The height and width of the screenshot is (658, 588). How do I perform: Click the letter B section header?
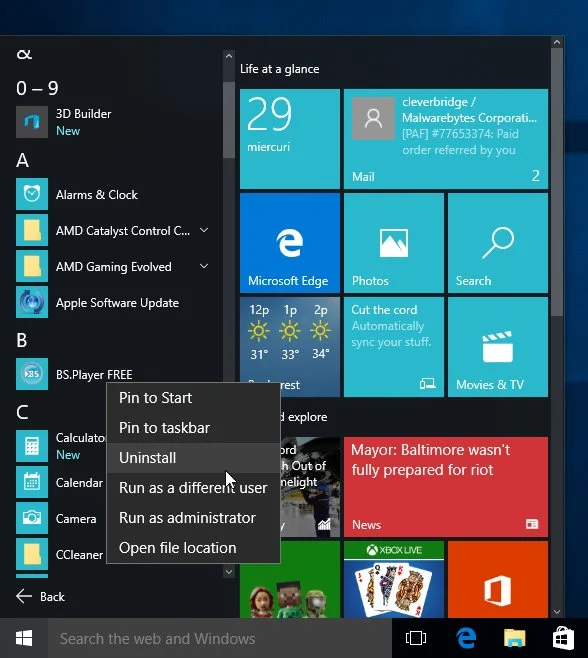[x=22, y=340]
